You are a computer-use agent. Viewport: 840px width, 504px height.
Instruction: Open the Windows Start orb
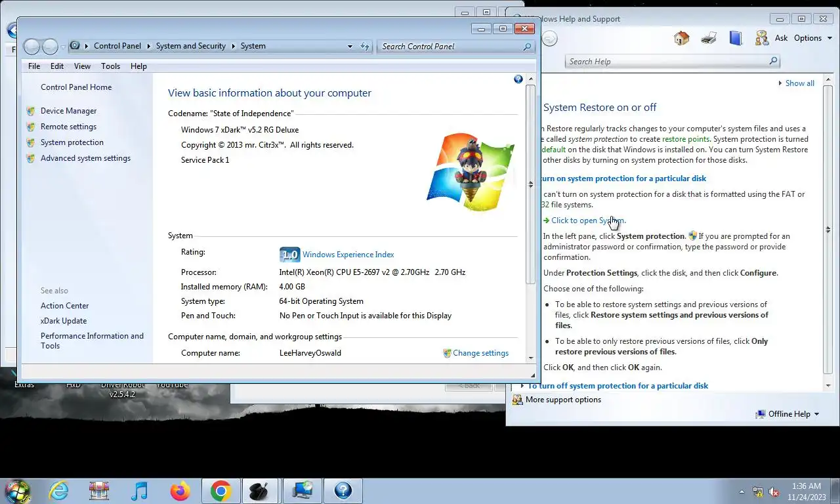click(17, 491)
